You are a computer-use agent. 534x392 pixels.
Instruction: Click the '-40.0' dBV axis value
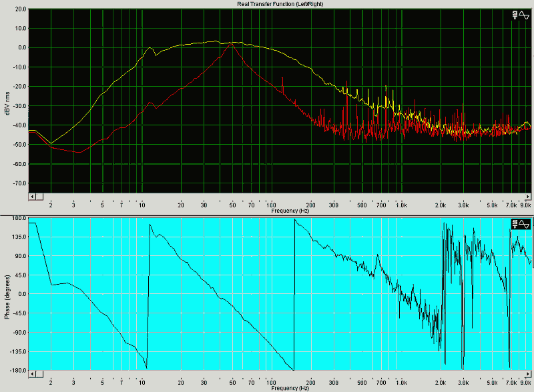click(20, 125)
